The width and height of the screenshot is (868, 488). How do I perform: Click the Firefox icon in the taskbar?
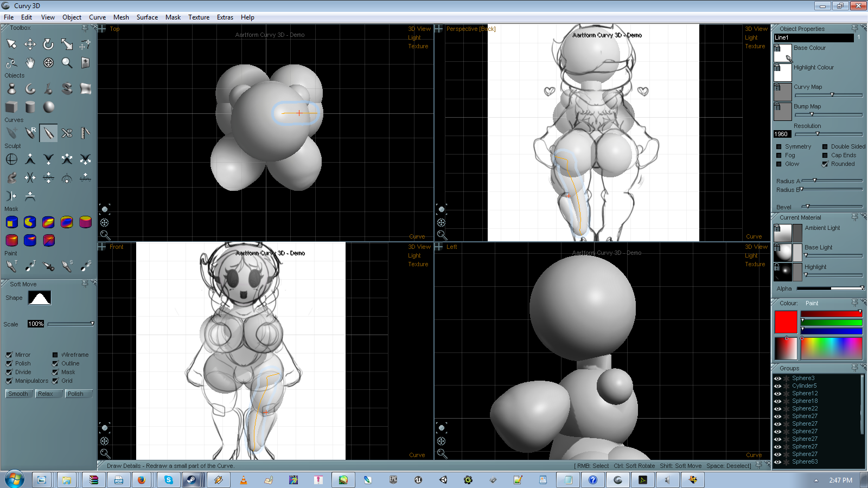[141, 480]
